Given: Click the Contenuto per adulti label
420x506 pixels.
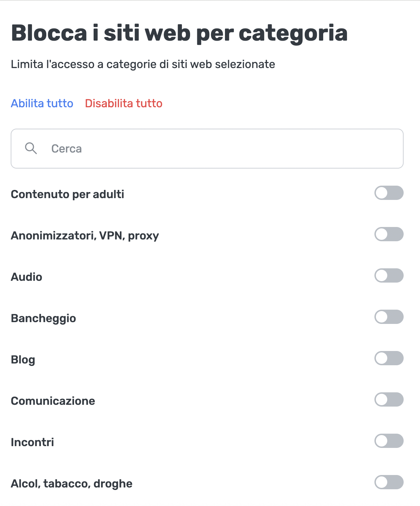Looking at the screenshot, I should click(x=68, y=194).
